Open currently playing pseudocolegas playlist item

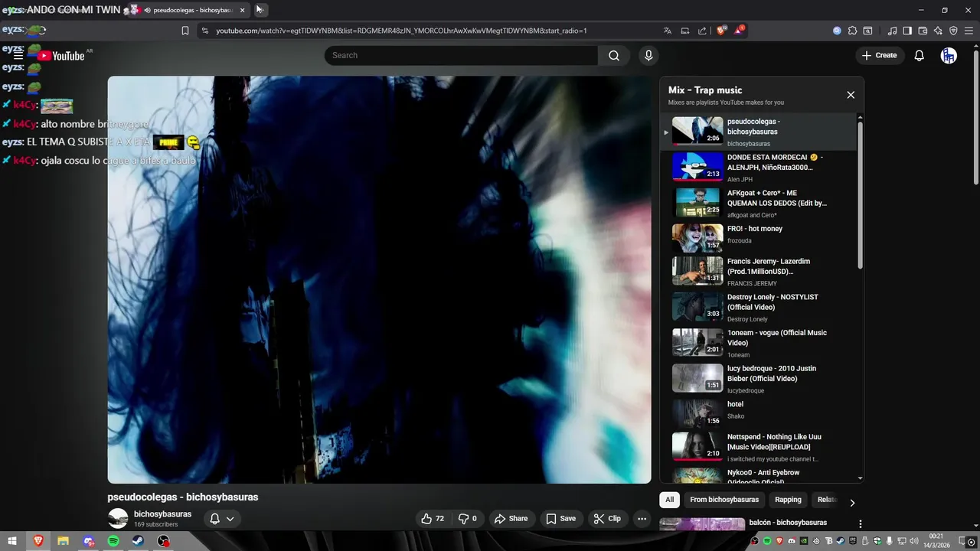(x=759, y=132)
